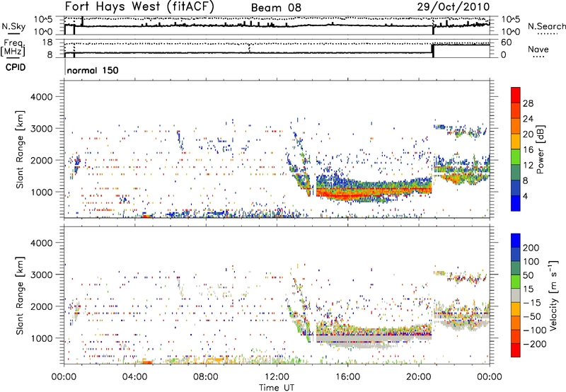Image resolution: width=566 pixels, height=392 pixels.
Task: Click the 'Velocity [m s^-1]' colorbar label
Action: click(x=553, y=295)
